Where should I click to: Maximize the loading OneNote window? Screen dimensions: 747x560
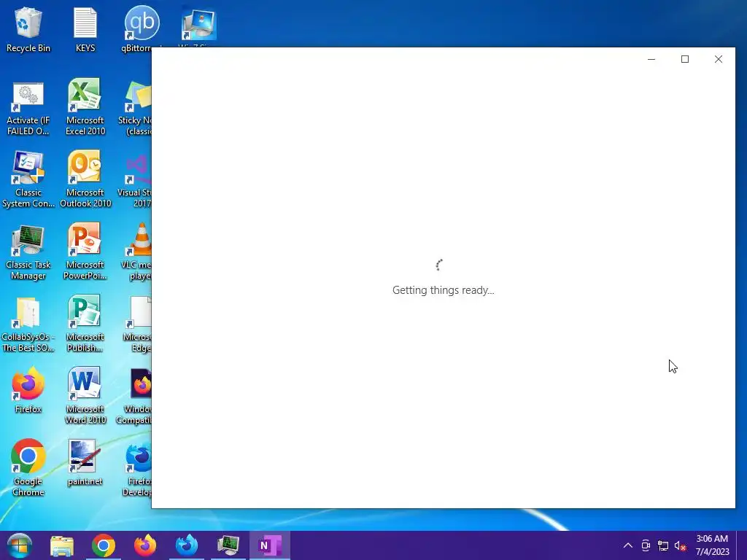(685, 59)
